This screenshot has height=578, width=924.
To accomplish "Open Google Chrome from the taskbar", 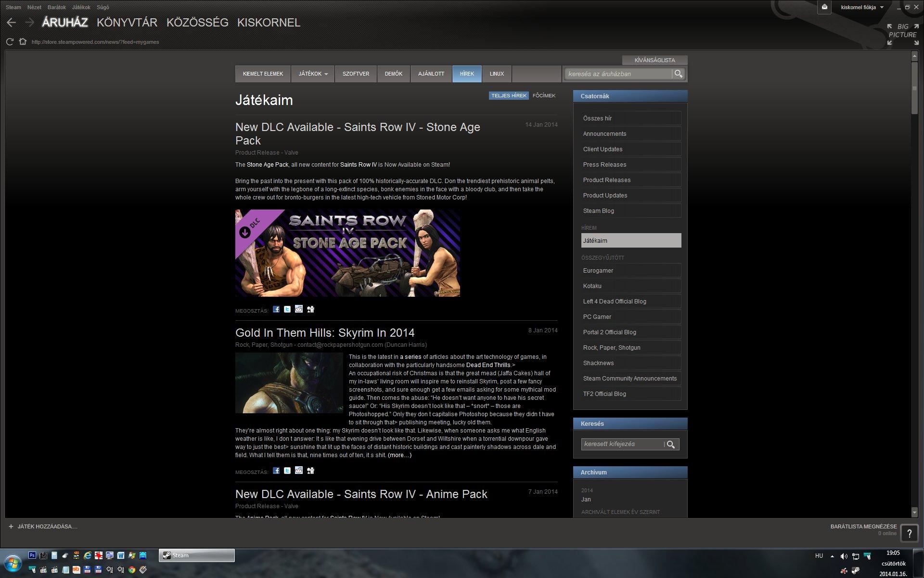I will coord(132,570).
